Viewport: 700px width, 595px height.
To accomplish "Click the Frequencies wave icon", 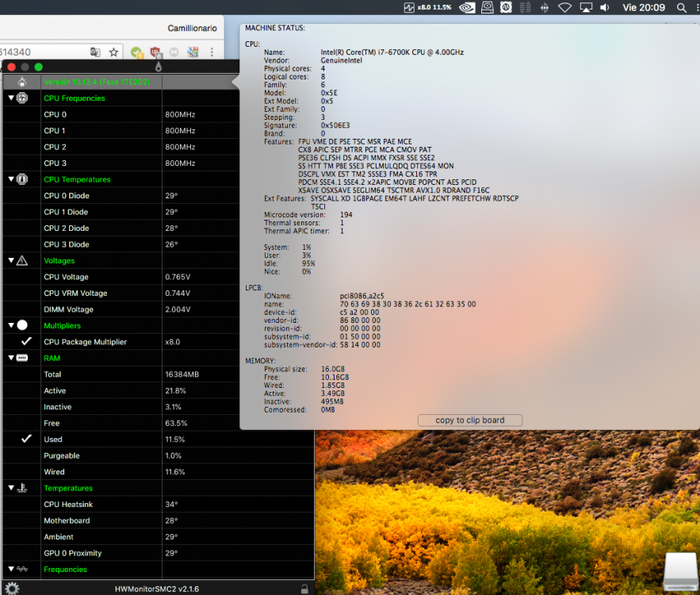I will click(x=22, y=569).
